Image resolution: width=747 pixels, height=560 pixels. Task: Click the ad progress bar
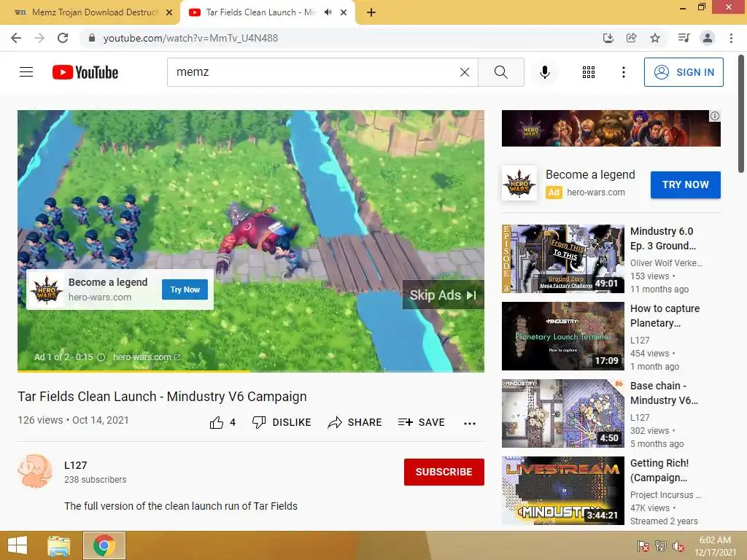coord(251,370)
